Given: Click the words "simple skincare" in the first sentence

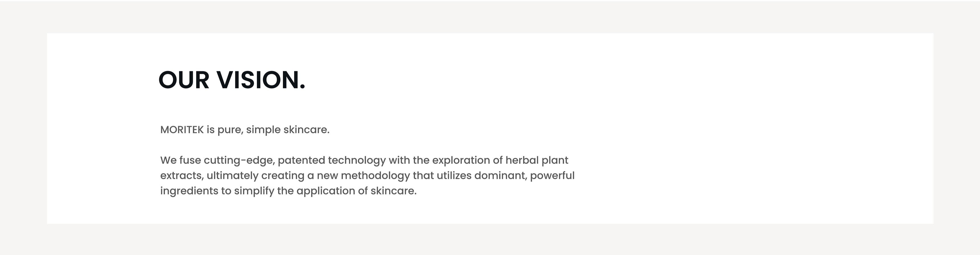Looking at the screenshot, I should (287, 130).
